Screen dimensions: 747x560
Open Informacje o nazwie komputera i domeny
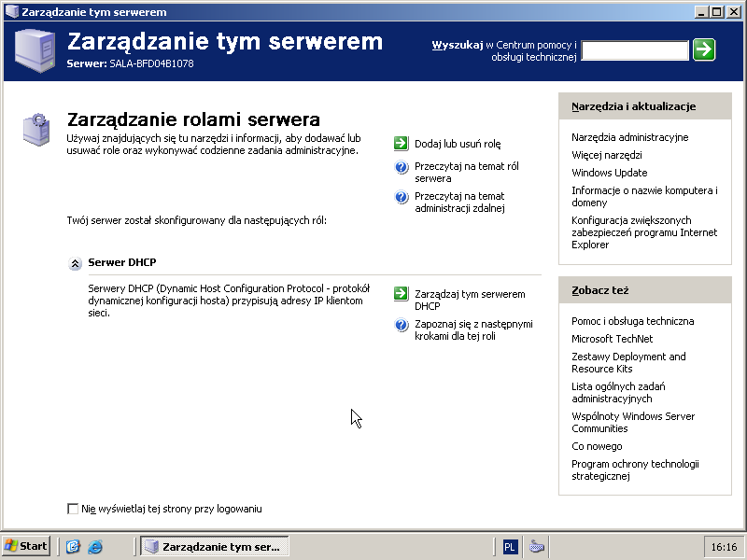644,197
